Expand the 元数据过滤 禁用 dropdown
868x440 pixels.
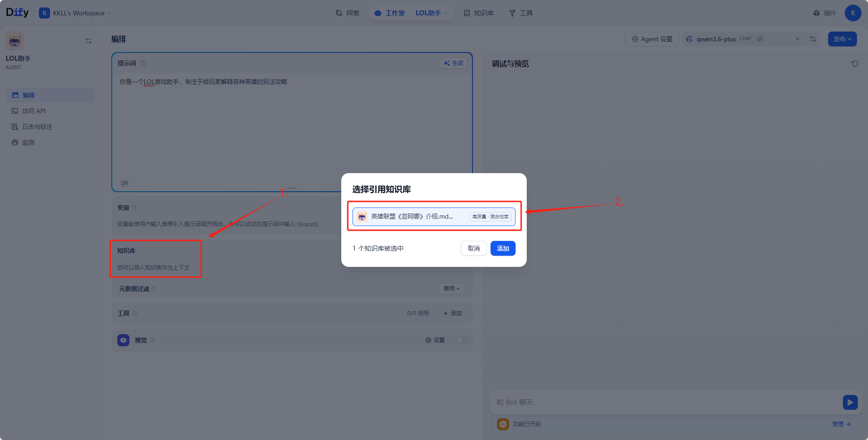pos(452,289)
